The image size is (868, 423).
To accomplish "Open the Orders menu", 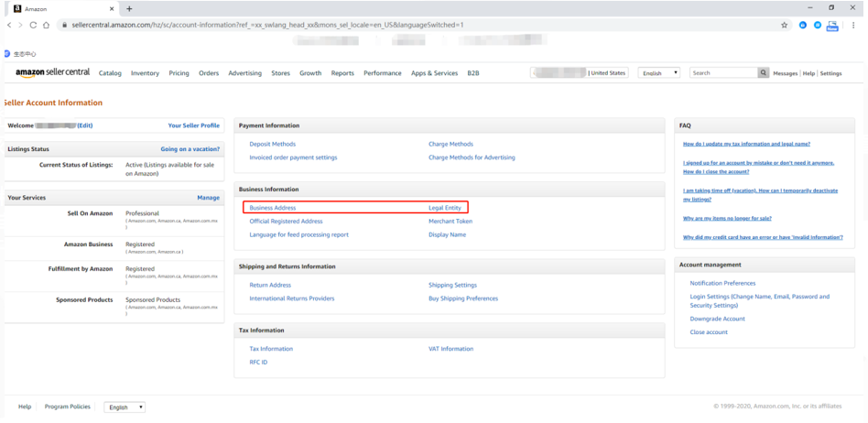I will [x=209, y=73].
